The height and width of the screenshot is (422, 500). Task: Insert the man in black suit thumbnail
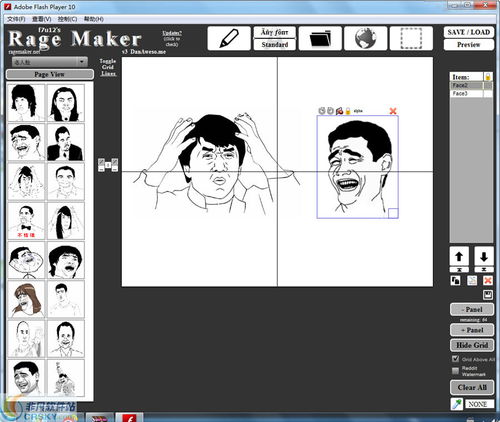[66, 142]
